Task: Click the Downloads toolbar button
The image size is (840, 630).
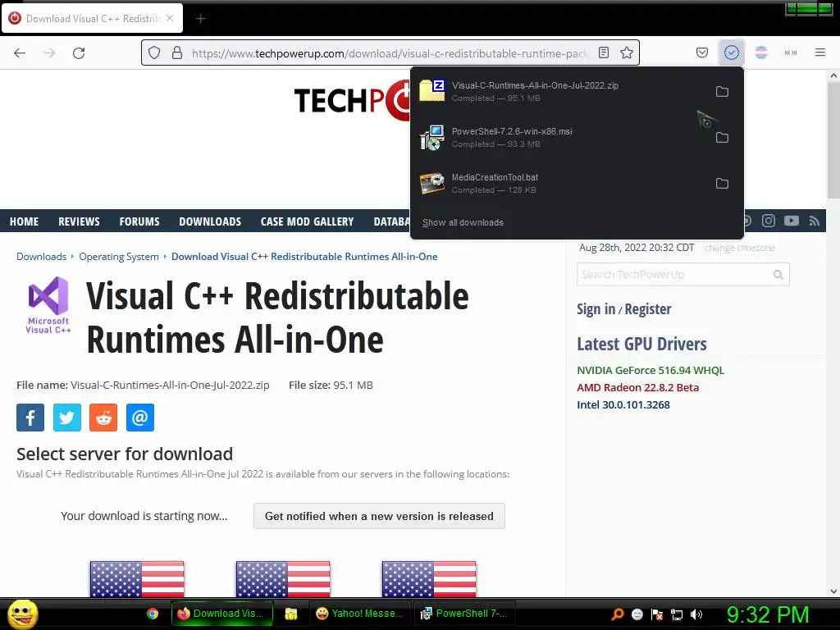Action: (x=731, y=52)
